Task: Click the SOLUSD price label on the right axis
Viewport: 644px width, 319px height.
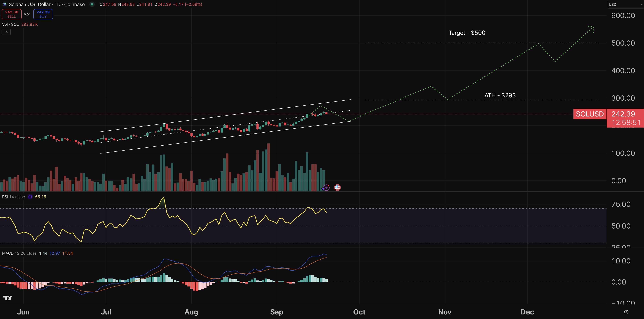Action: pyautogui.click(x=590, y=114)
